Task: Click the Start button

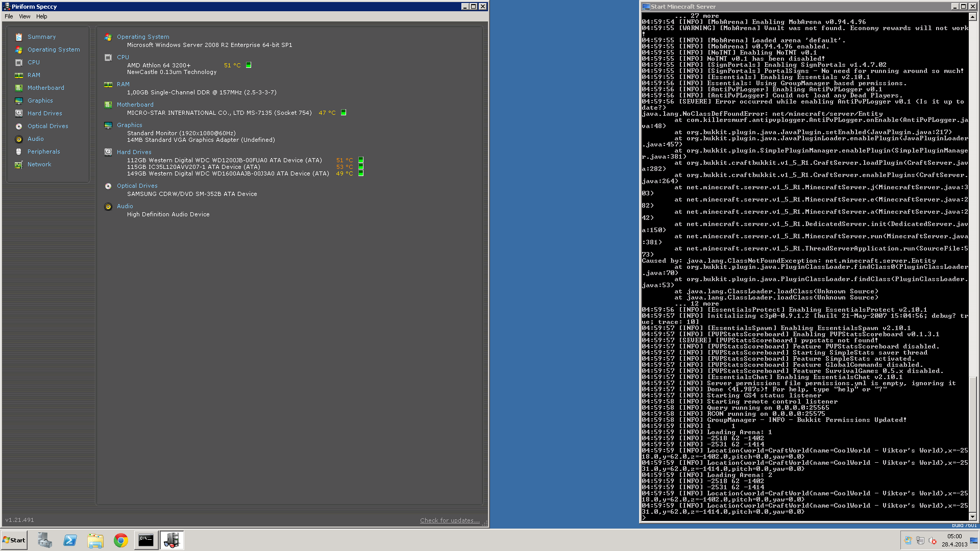Action: [x=14, y=540]
